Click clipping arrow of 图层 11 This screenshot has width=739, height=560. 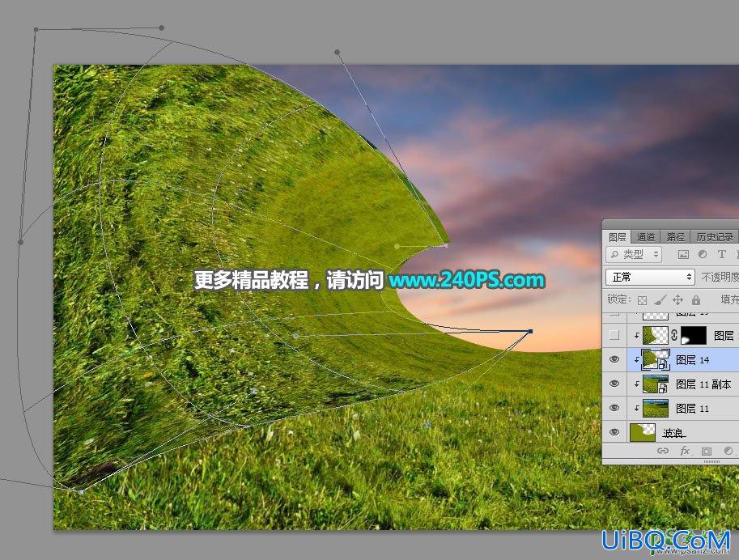pyautogui.click(x=636, y=409)
